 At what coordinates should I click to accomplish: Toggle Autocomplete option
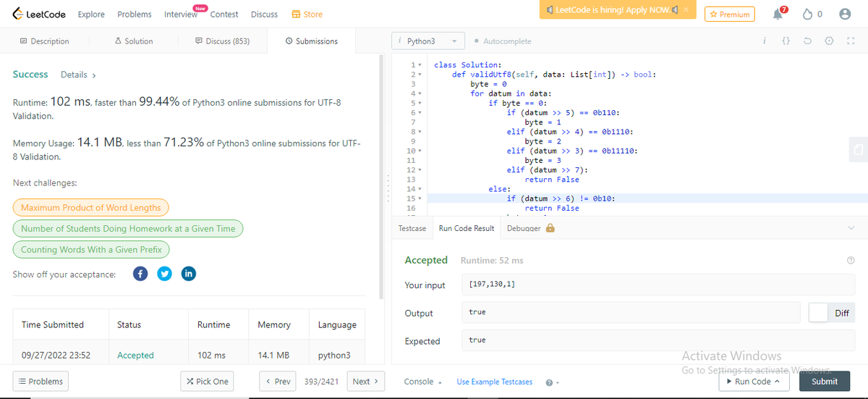(x=503, y=41)
